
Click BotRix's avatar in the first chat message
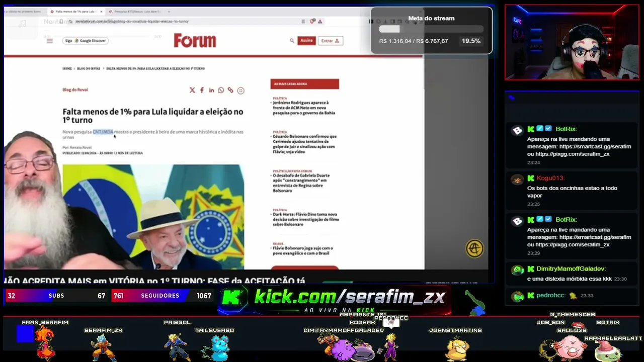point(517,131)
